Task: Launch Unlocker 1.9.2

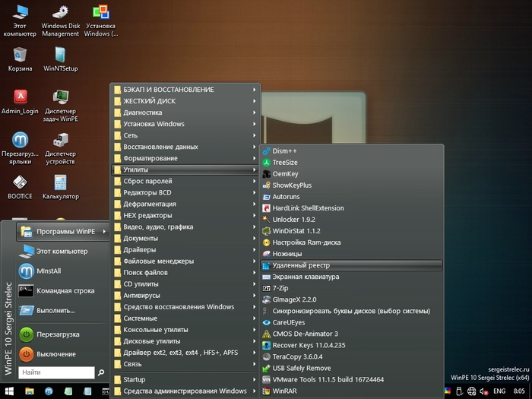Action: click(351, 220)
